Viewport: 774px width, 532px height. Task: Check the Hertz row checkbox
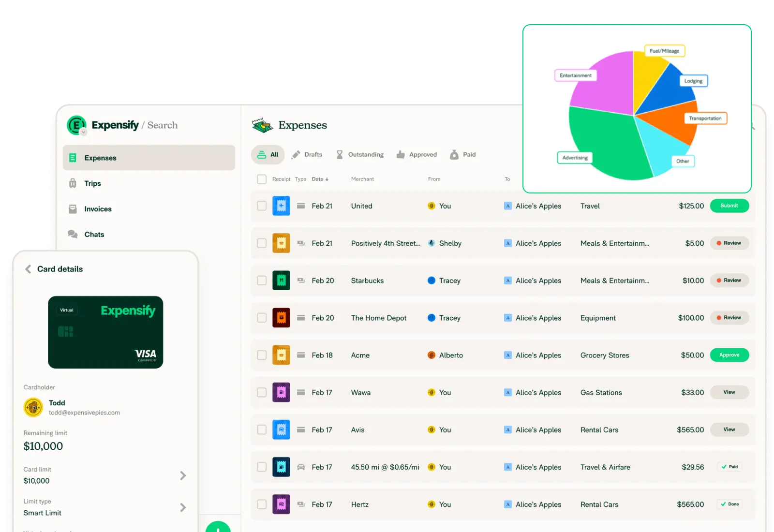[x=262, y=504]
